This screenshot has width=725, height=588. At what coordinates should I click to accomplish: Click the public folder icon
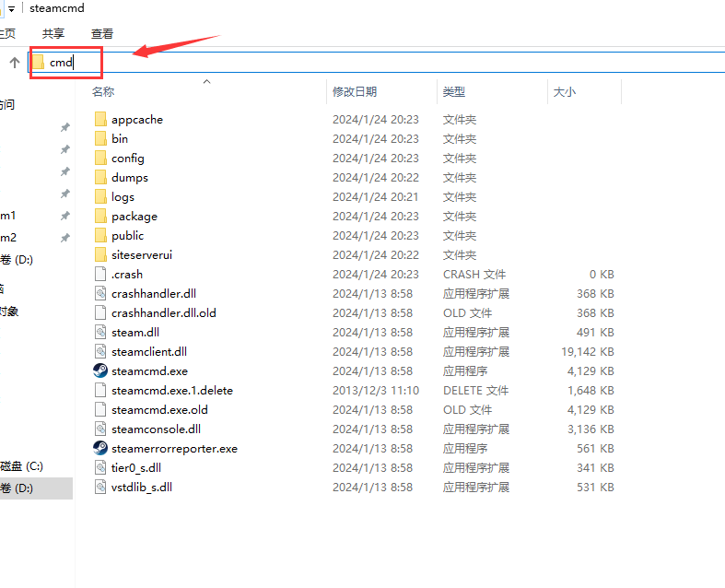(100, 236)
